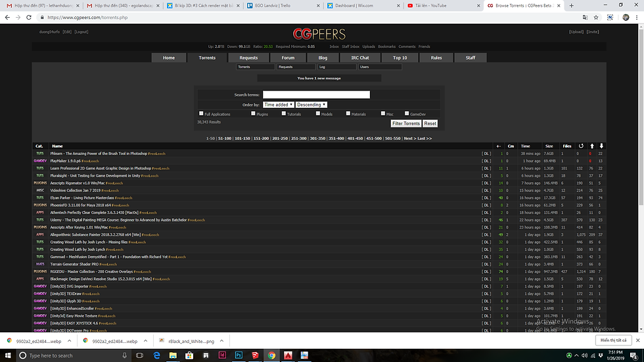Check the Plugins filter checkbox
This screenshot has height=362, width=644.
tap(253, 113)
